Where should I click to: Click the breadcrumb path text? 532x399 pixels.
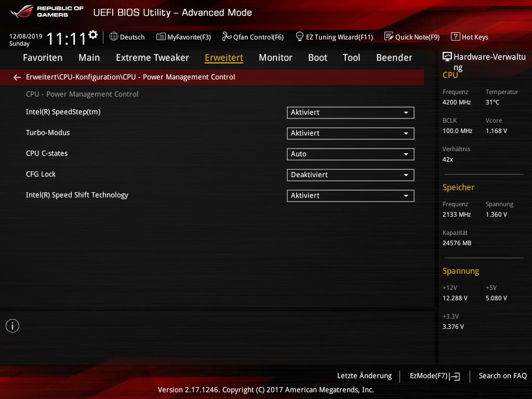(x=130, y=77)
